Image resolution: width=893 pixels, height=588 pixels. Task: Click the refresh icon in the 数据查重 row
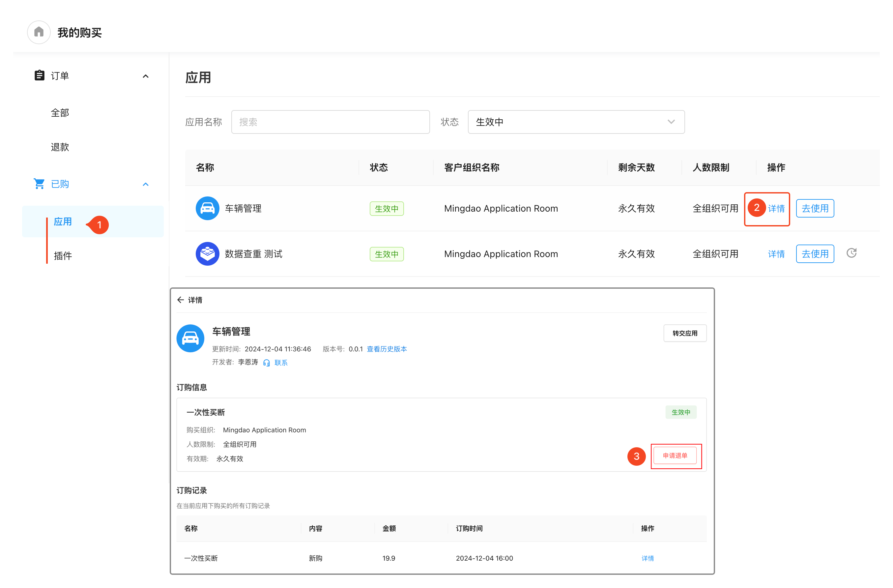click(851, 253)
